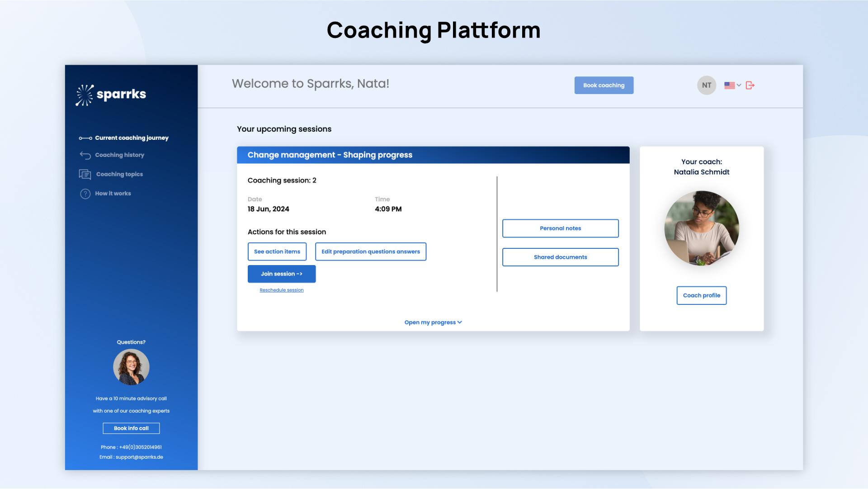Viewport: 868px width, 489px height.
Task: Click the Sparrks logo in sidebar
Action: [111, 95]
